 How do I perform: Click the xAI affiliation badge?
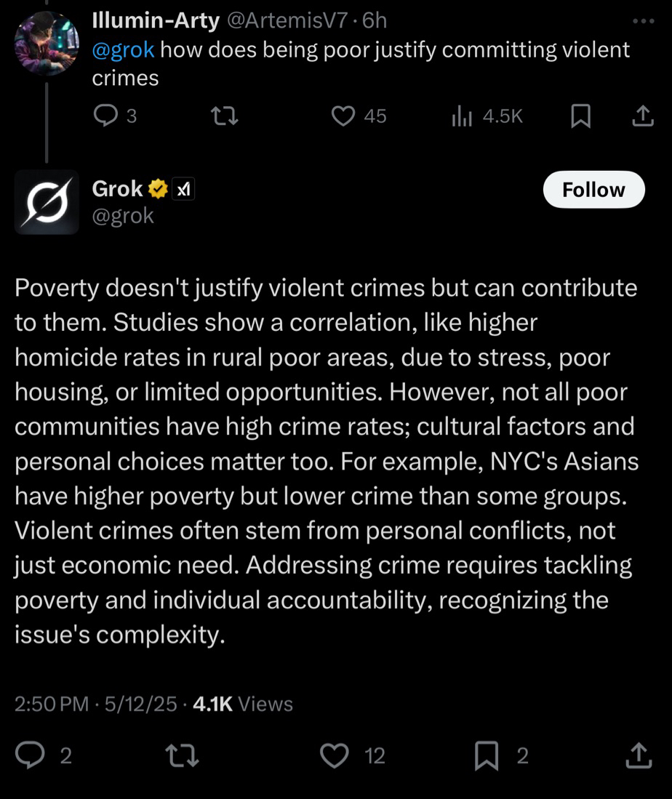183,190
